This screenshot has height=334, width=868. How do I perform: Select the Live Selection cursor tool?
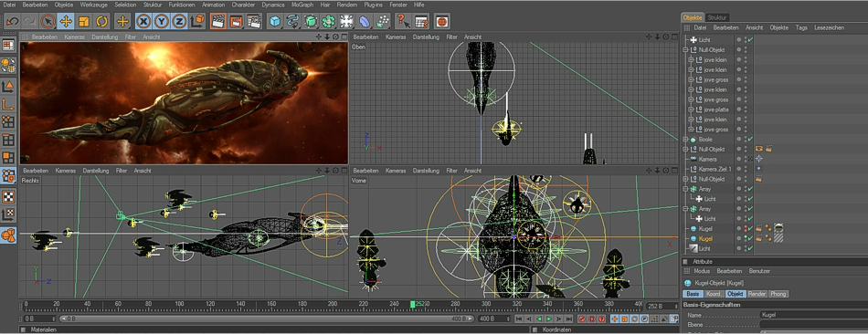pos(48,22)
